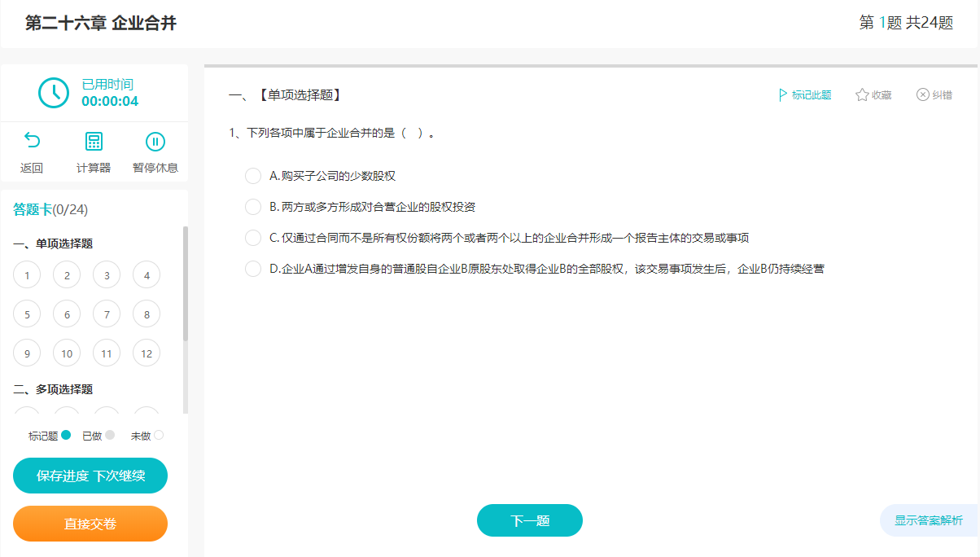Flag this question via 标记此题 icon
980x557 pixels.
(x=782, y=94)
